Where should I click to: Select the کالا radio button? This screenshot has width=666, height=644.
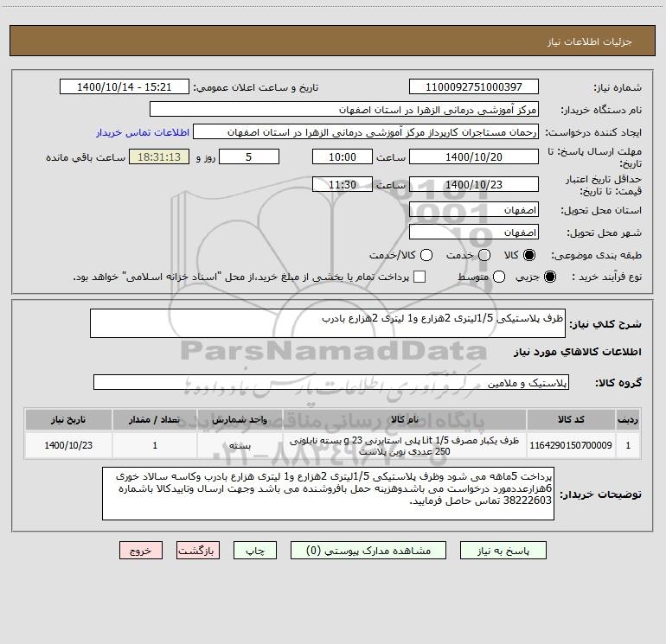pos(529,255)
